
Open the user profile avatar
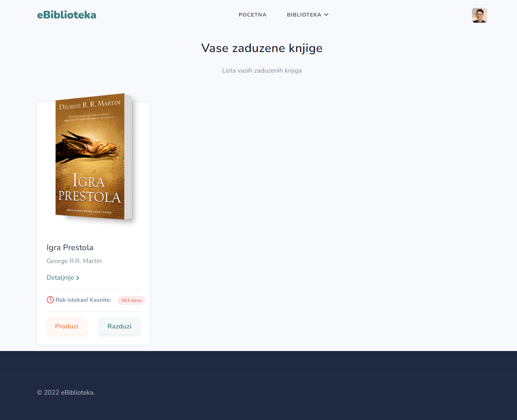[x=479, y=15]
